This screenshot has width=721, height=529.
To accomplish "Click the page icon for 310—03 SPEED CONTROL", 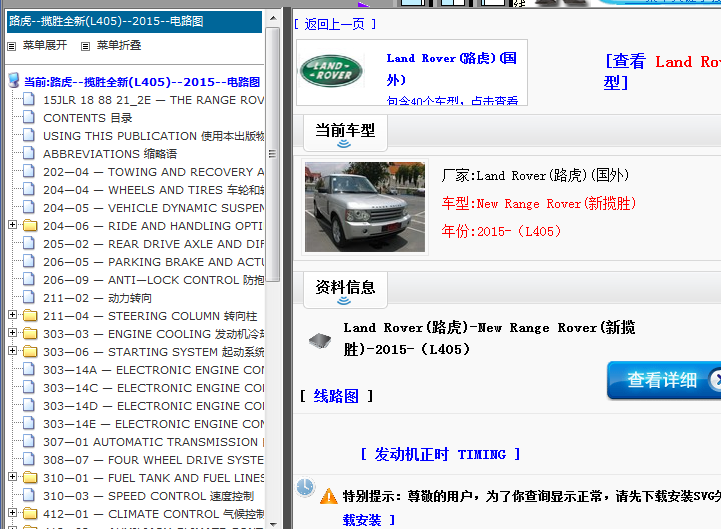I will pyautogui.click(x=29, y=495).
